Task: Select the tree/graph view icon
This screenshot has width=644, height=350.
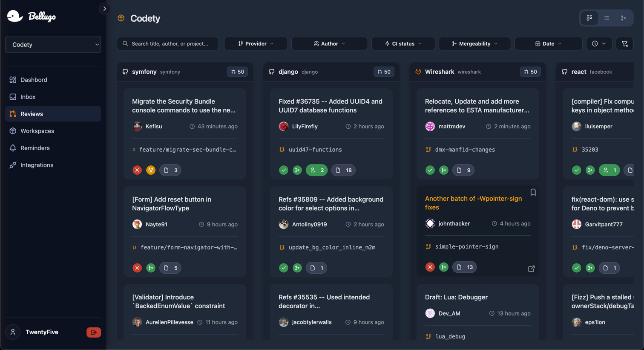Action: [623, 18]
